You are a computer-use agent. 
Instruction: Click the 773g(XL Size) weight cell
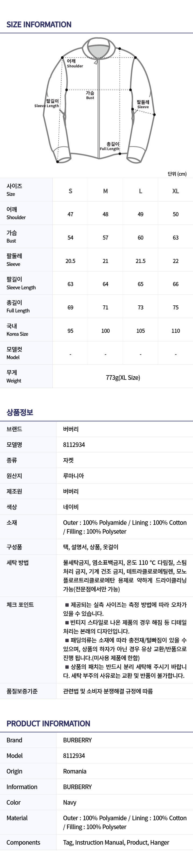[x=123, y=377]
